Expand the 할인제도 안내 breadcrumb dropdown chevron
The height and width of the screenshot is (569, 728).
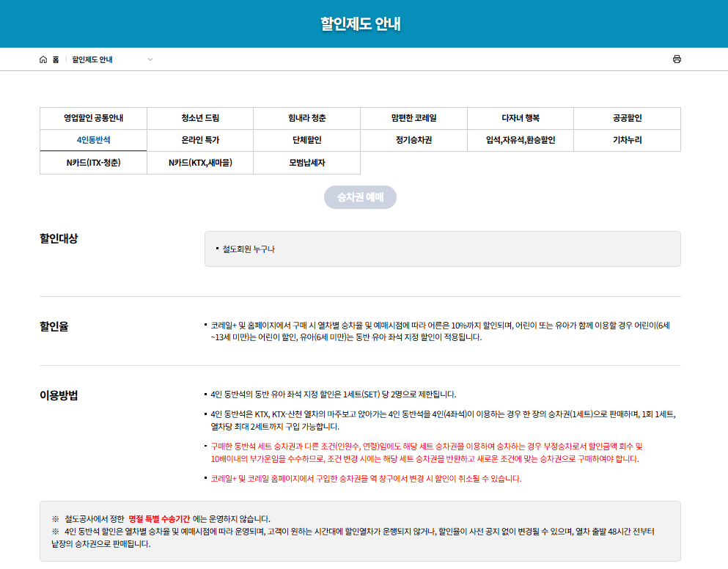click(150, 59)
